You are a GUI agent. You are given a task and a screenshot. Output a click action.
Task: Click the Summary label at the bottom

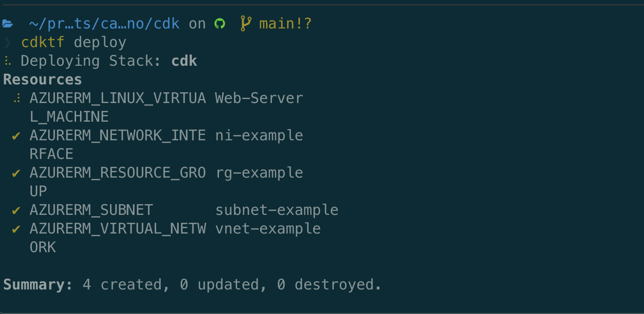tap(38, 285)
